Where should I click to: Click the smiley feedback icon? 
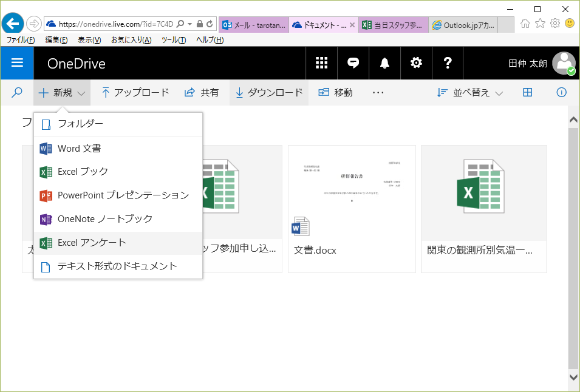(x=570, y=24)
